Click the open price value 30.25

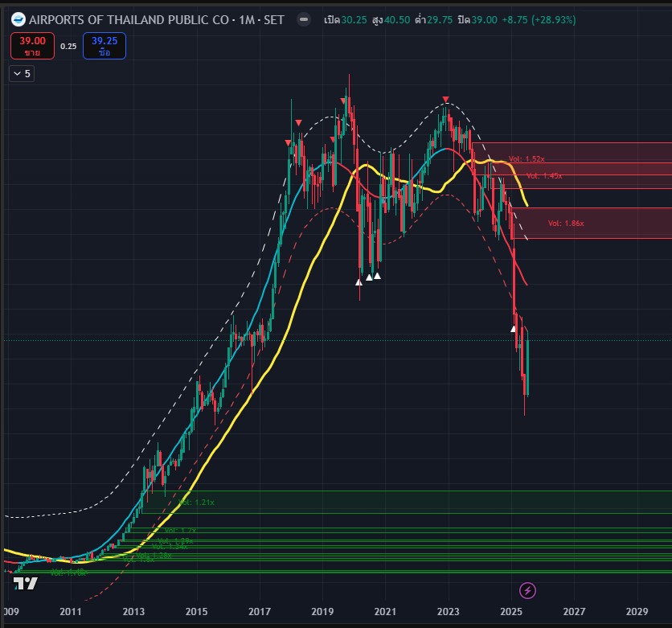click(x=354, y=20)
